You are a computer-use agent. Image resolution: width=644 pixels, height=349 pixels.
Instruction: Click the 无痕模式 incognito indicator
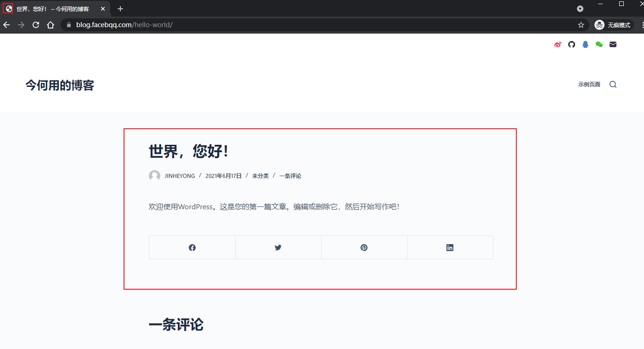pyautogui.click(x=614, y=25)
